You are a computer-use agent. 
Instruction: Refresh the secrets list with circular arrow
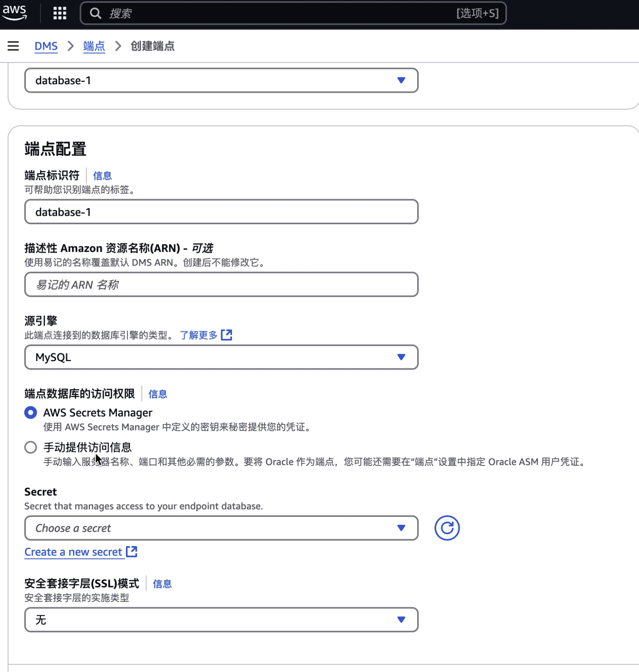(x=447, y=528)
